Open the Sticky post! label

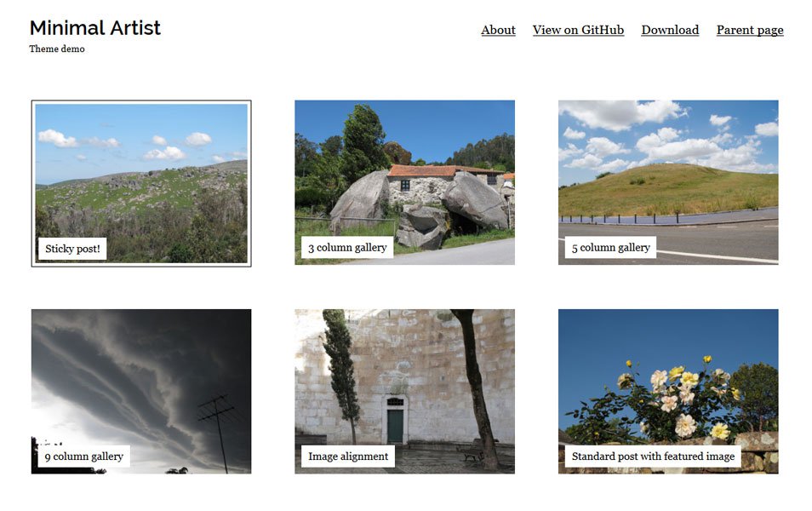tap(72, 249)
